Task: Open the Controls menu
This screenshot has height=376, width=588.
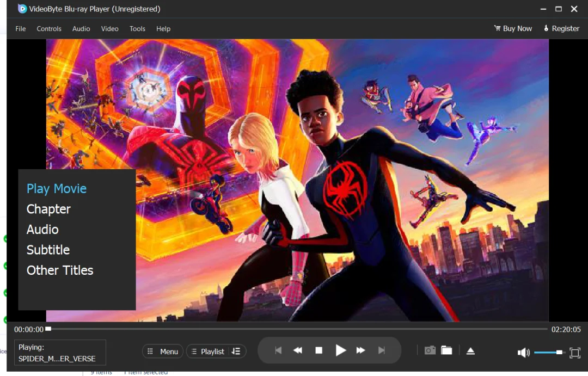Action: click(49, 28)
